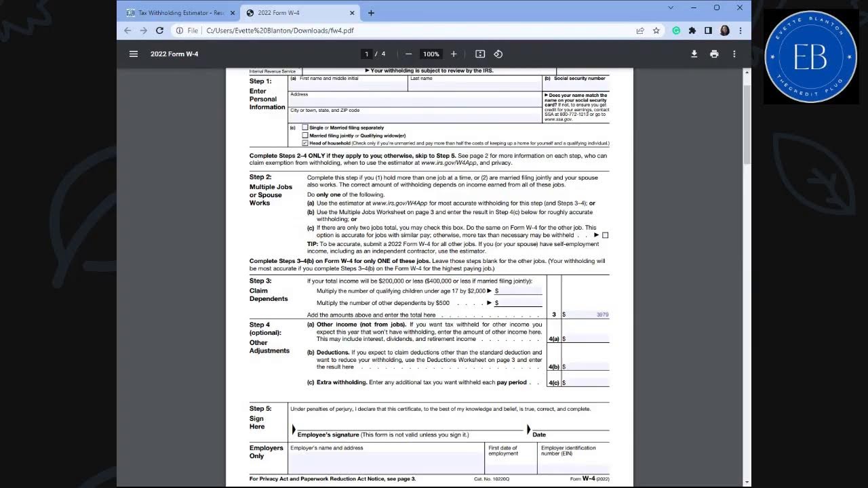Click the 'Cat. No. 10220Q' text
868x488 pixels.
point(492,479)
